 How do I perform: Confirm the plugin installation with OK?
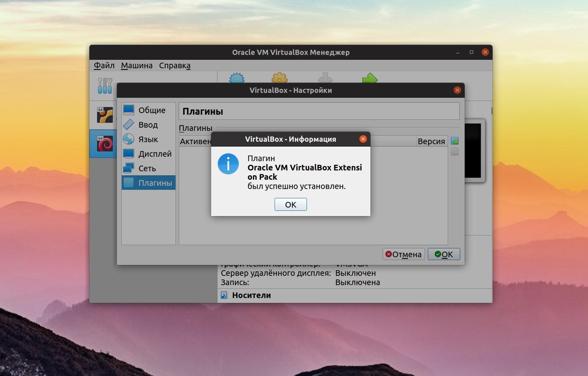point(290,204)
